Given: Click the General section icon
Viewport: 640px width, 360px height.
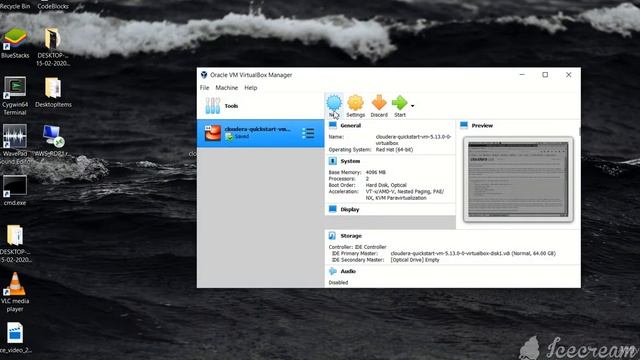Looking at the screenshot, I should [333, 125].
